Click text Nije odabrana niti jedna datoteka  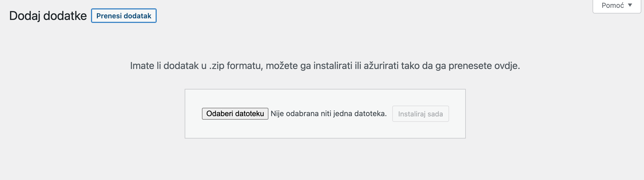click(x=329, y=114)
